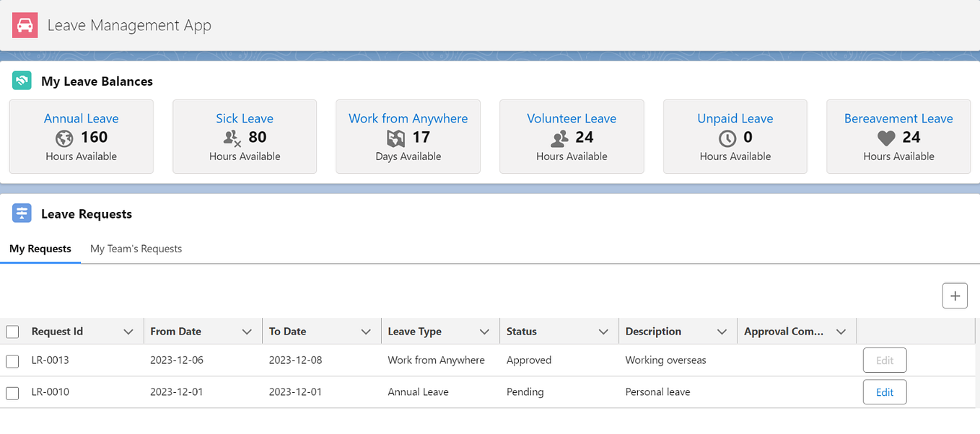Click the Leave Requests panel icon
Viewport: 980px width, 434px height.
tap(22, 212)
